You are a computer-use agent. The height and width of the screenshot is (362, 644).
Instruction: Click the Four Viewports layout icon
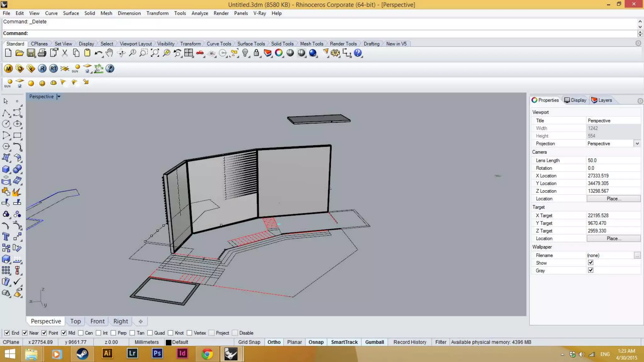coord(189,53)
